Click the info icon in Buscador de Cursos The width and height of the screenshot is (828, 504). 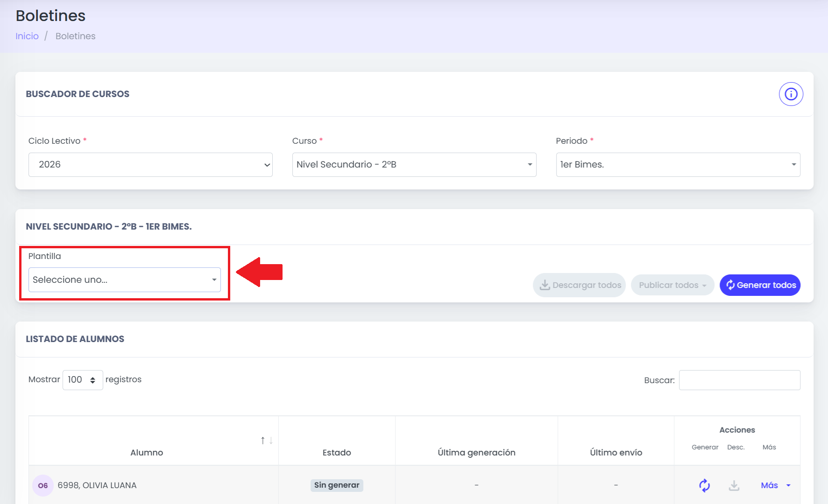(x=791, y=94)
